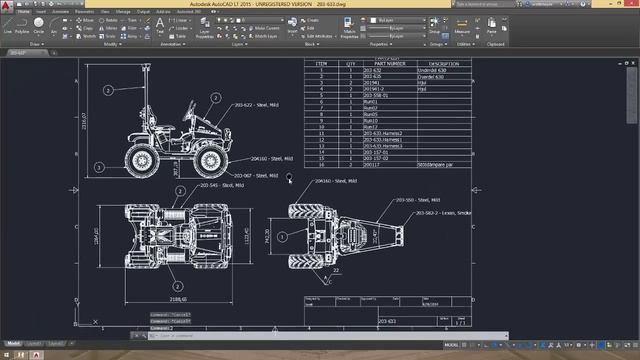Screen dimensions: 640x360
Task: Select the multiline Text tool
Action: (160, 25)
